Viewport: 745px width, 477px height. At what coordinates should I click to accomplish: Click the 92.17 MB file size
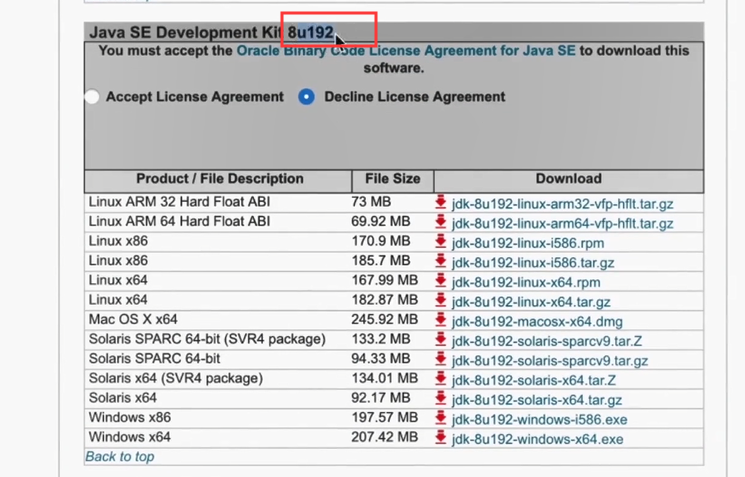[381, 398]
